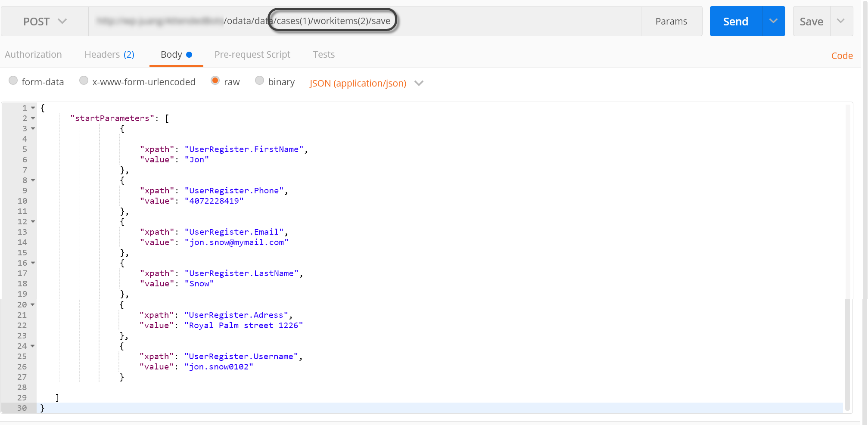Switch to the Headers (2) tab
Image resolution: width=868 pixels, height=425 pixels.
pyautogui.click(x=109, y=55)
